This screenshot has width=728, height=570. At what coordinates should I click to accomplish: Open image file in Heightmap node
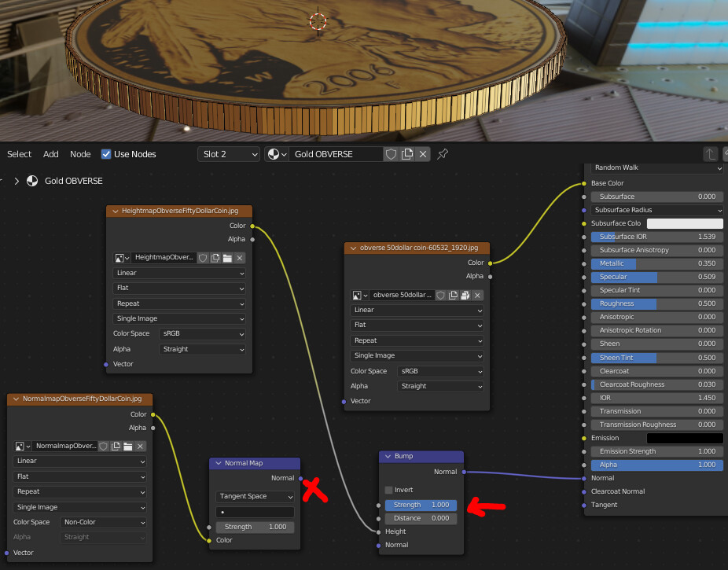[x=227, y=258]
